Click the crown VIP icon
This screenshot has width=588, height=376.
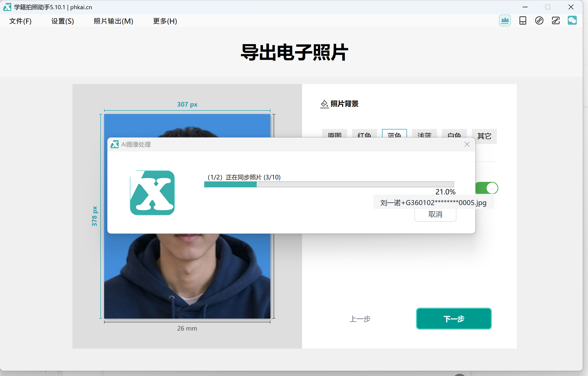pos(505,20)
